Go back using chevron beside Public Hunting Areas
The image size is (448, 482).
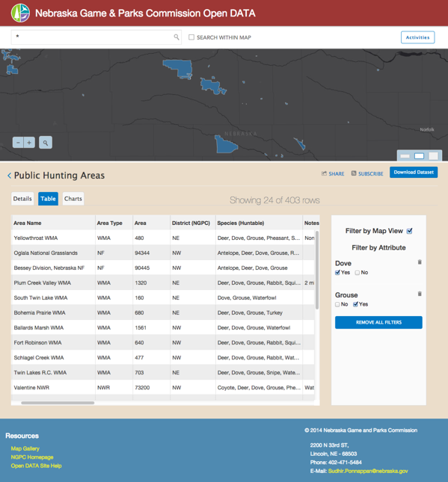tap(9, 176)
